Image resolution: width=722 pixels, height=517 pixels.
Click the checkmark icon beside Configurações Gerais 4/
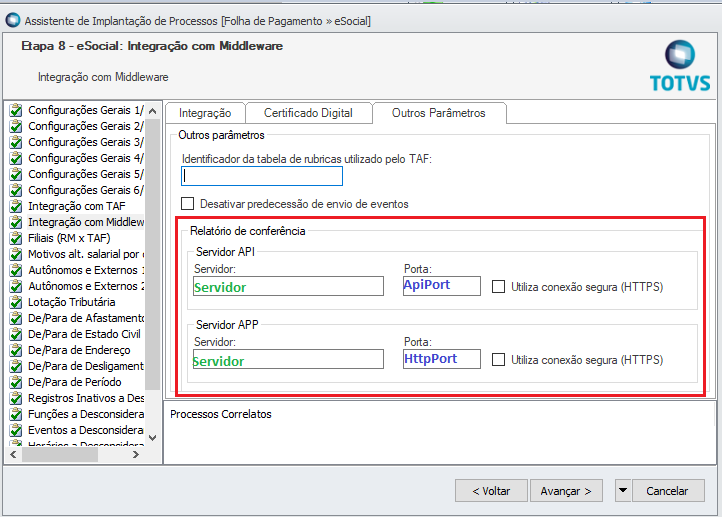pos(16,158)
